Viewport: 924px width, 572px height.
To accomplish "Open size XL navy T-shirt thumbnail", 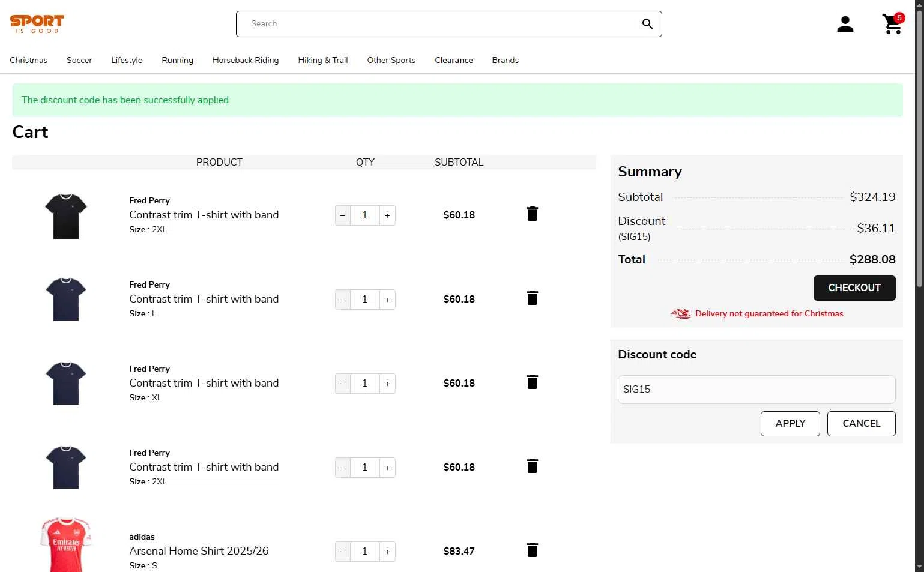I will (x=66, y=384).
